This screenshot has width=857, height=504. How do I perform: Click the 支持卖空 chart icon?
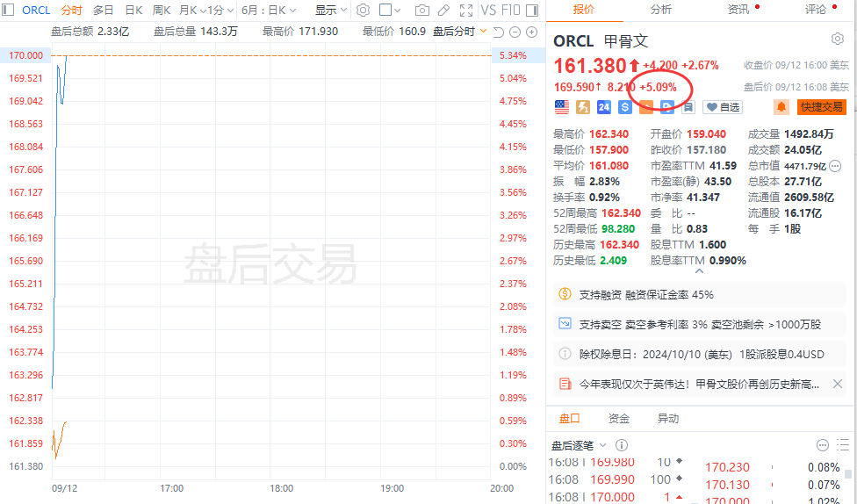[565, 324]
